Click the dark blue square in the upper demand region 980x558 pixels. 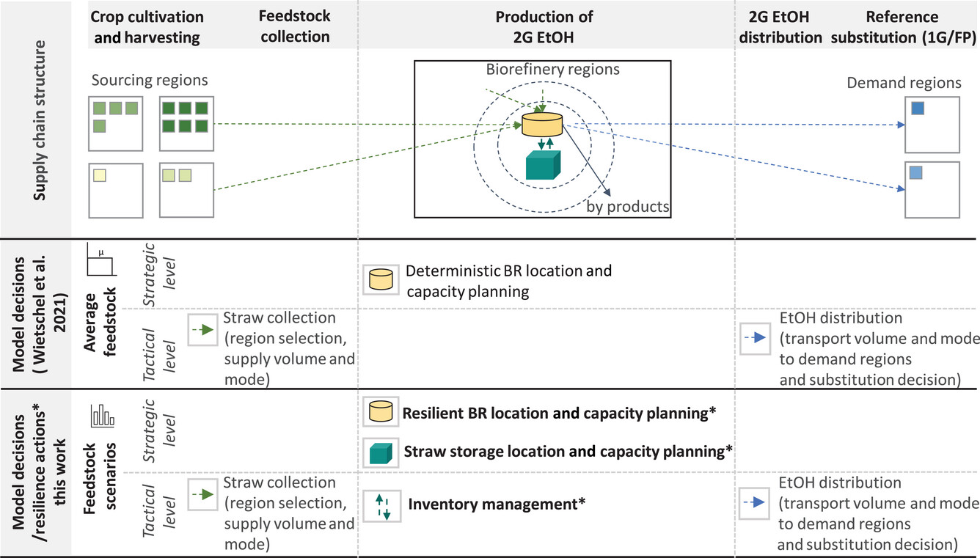[x=918, y=109]
